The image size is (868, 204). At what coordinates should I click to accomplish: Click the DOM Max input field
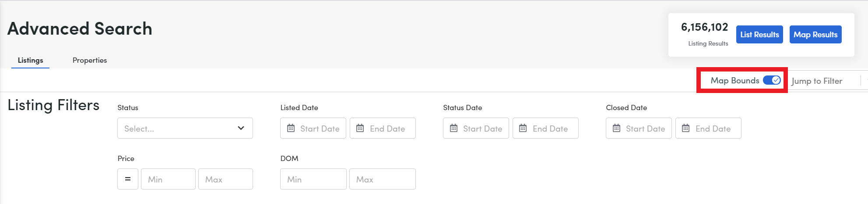pos(383,179)
